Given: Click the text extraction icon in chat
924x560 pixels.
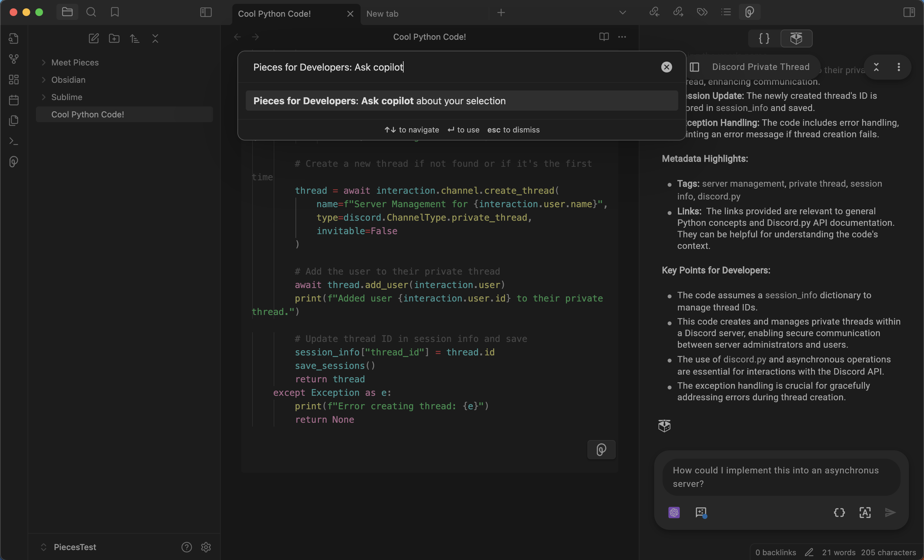Looking at the screenshot, I should pos(865,513).
